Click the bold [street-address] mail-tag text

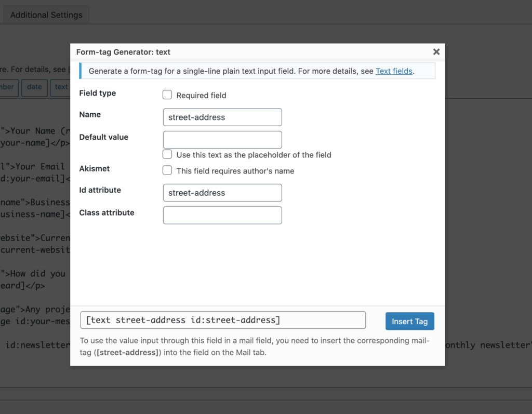pos(128,353)
